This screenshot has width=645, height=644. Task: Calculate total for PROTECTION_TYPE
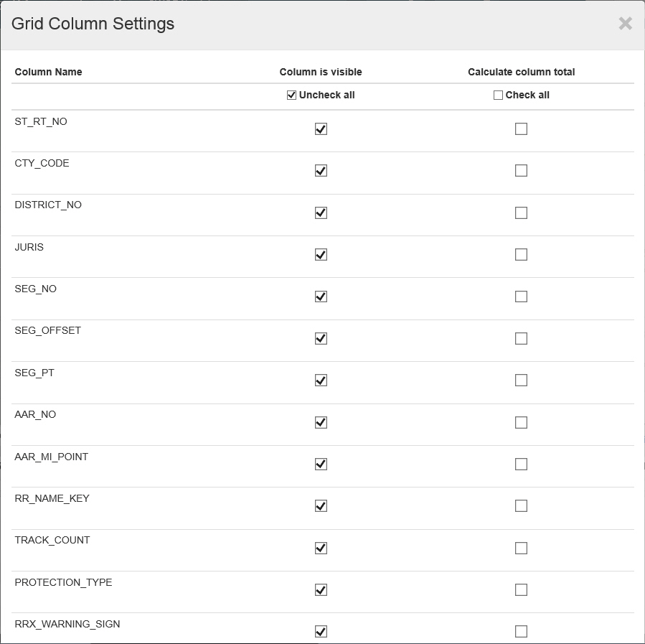point(521,589)
